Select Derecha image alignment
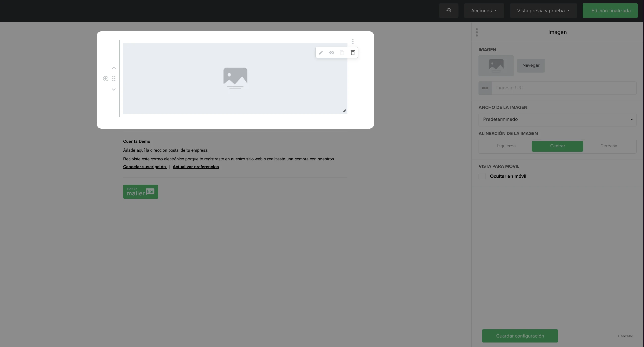Viewport: 644px width, 347px height. tap(609, 146)
